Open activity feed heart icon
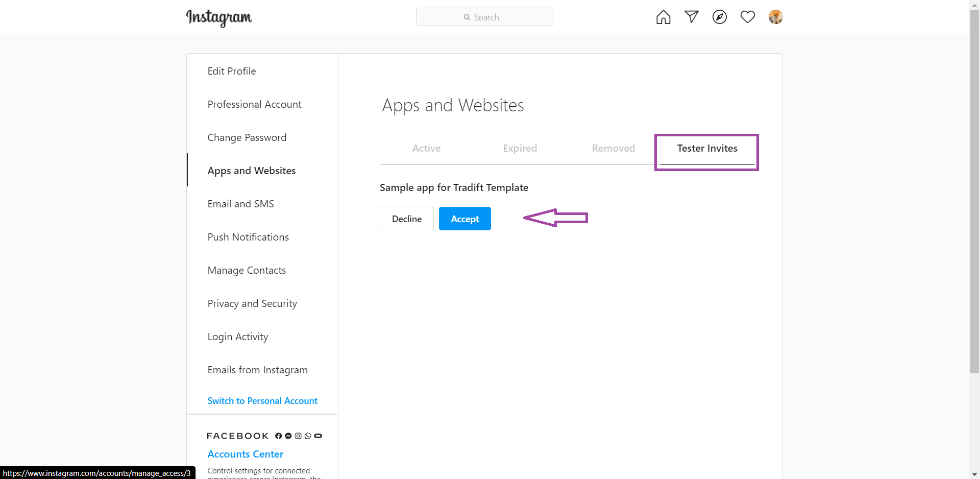This screenshot has height=479, width=980. click(x=747, y=17)
